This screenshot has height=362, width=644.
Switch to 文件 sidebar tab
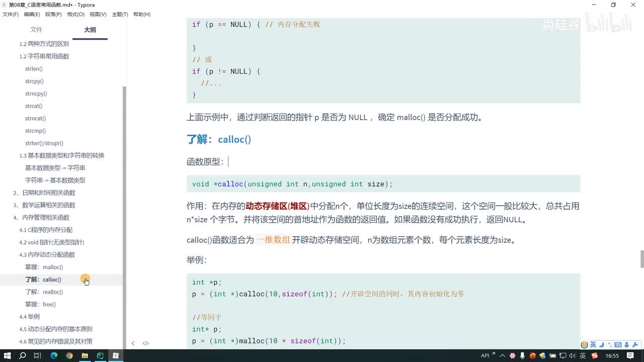(36, 30)
